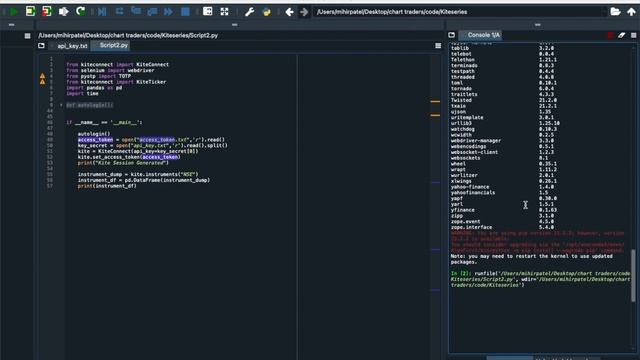Maximize the current pane
Image resolution: width=640 pixels, height=360 pixels.
point(207,11)
